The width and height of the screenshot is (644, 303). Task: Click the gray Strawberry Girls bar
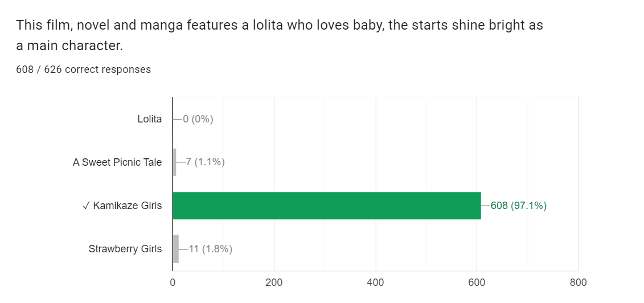pyautogui.click(x=175, y=249)
